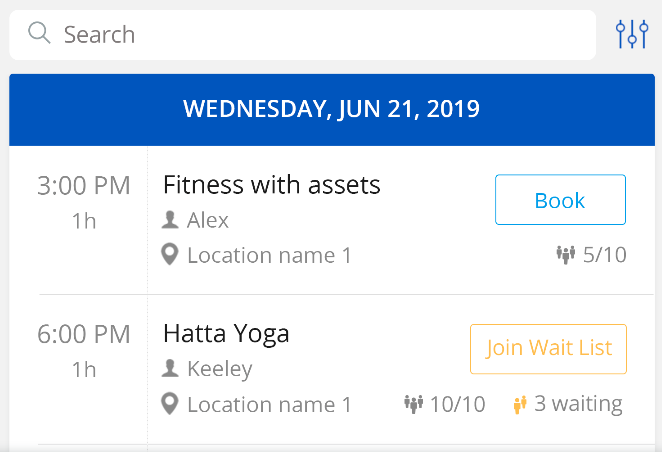The width and height of the screenshot is (662, 452).
Task: Click Location name 1 under Alex
Action: [269, 255]
